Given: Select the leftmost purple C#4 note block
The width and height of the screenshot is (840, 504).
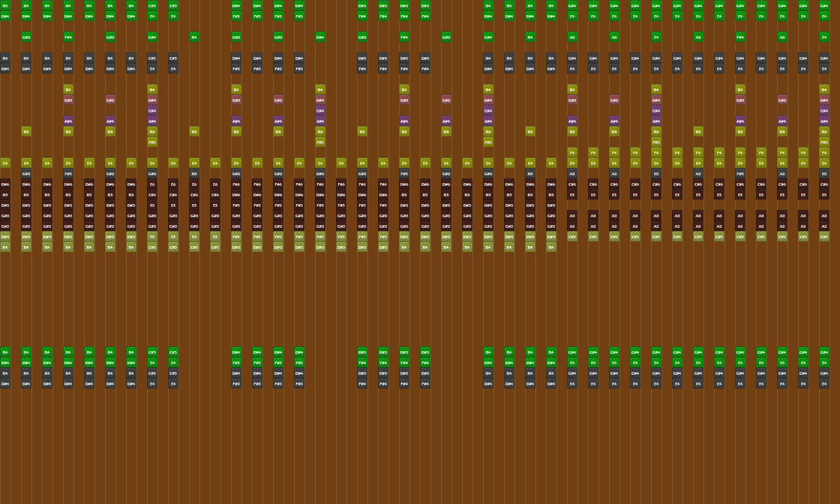Looking at the screenshot, I should click(152, 110).
